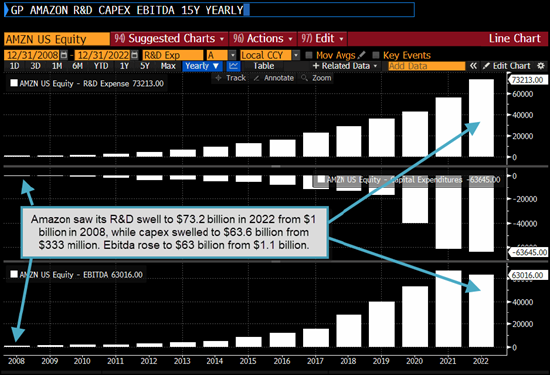The width and height of the screenshot is (550, 375).
Task: Click the command line input field
Action: (x=209, y=10)
